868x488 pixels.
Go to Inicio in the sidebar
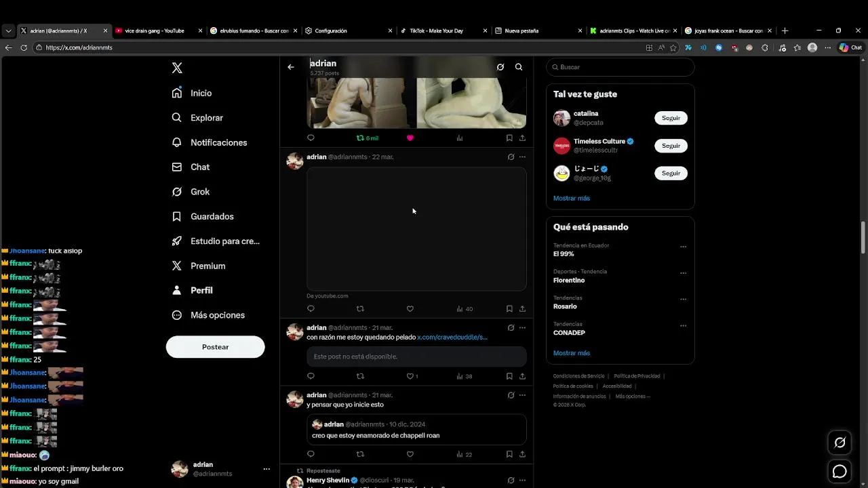click(192, 93)
